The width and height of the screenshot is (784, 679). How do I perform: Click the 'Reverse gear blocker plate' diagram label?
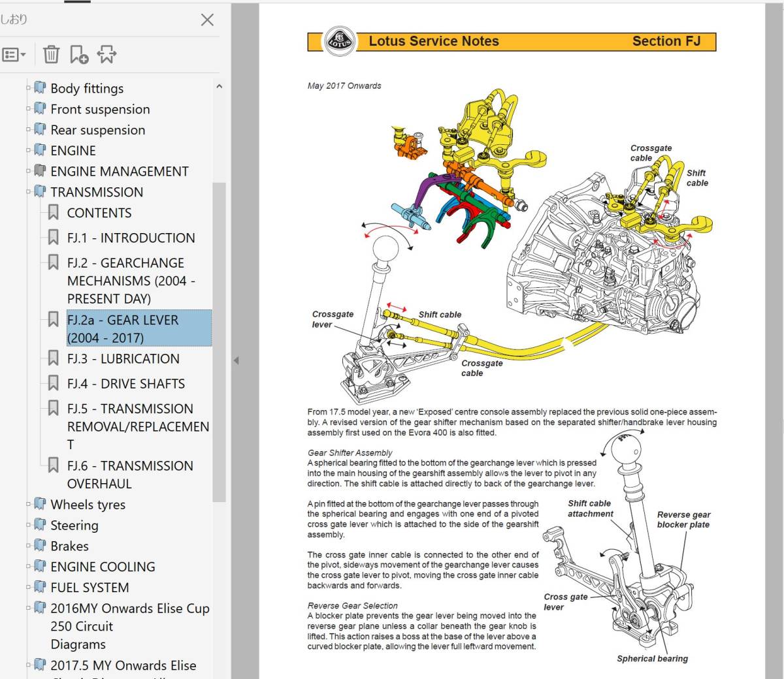[683, 520]
